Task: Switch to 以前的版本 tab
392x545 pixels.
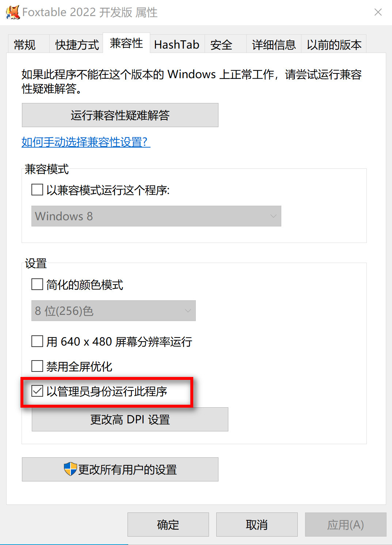Action: coord(334,45)
